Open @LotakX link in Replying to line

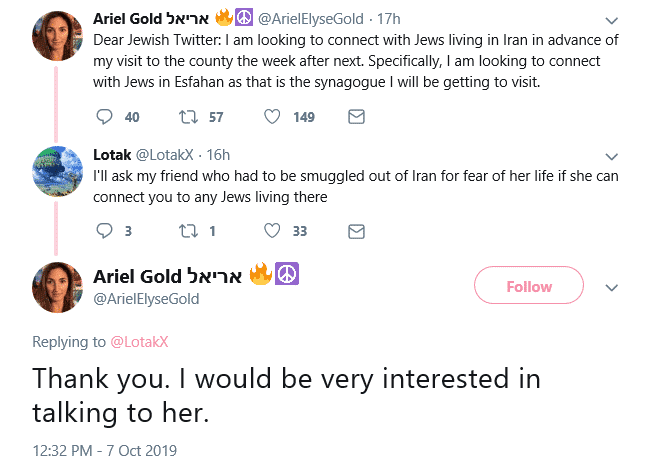(x=139, y=342)
